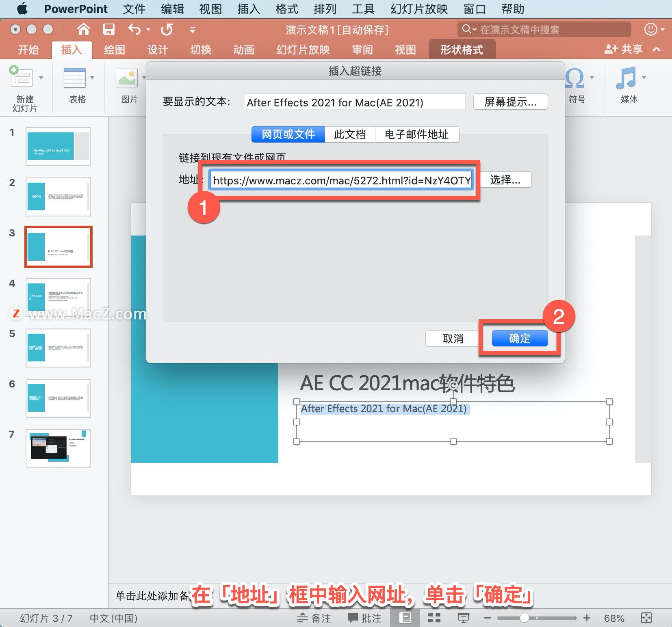Expand undo history dropdown arrow

[x=148, y=29]
